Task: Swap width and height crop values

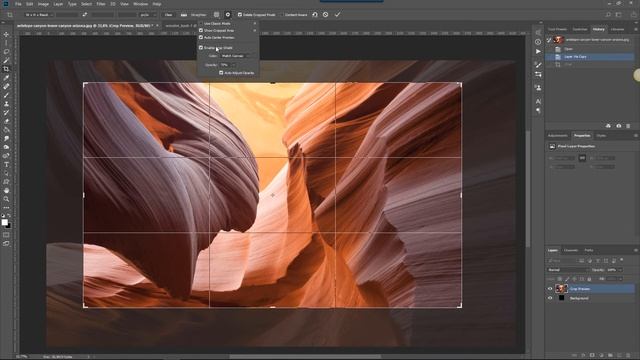Action: (84, 15)
